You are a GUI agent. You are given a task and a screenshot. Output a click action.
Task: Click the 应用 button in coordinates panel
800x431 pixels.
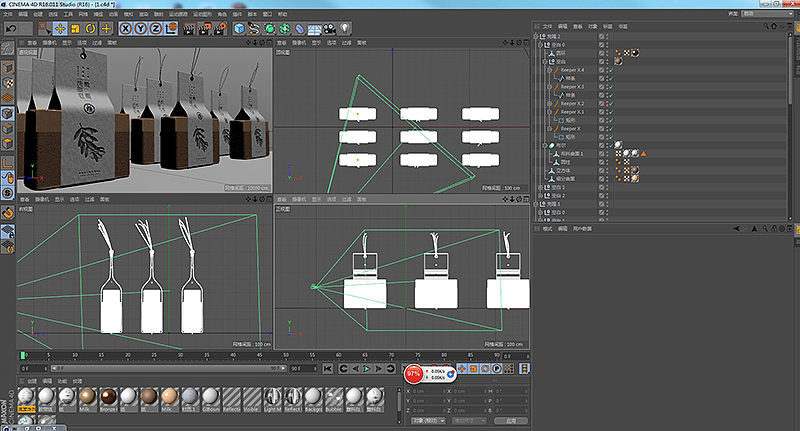[x=510, y=420]
